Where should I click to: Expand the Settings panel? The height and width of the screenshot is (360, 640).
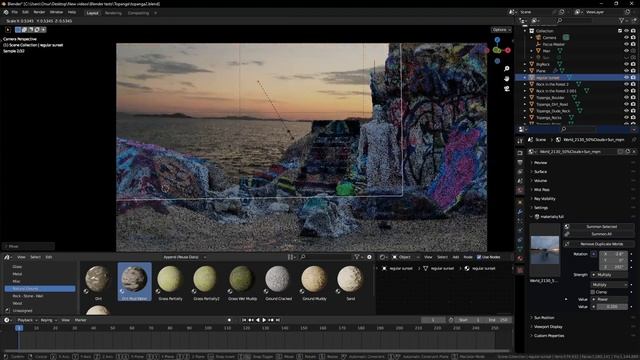pos(541,208)
